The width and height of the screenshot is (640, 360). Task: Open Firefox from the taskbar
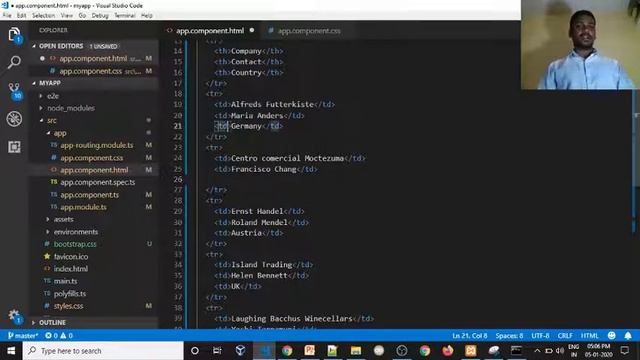point(448,351)
